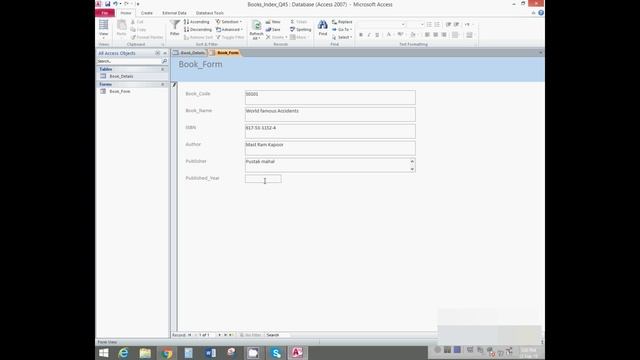
Task: Click the navigation pane search box
Action: (x=129, y=61)
